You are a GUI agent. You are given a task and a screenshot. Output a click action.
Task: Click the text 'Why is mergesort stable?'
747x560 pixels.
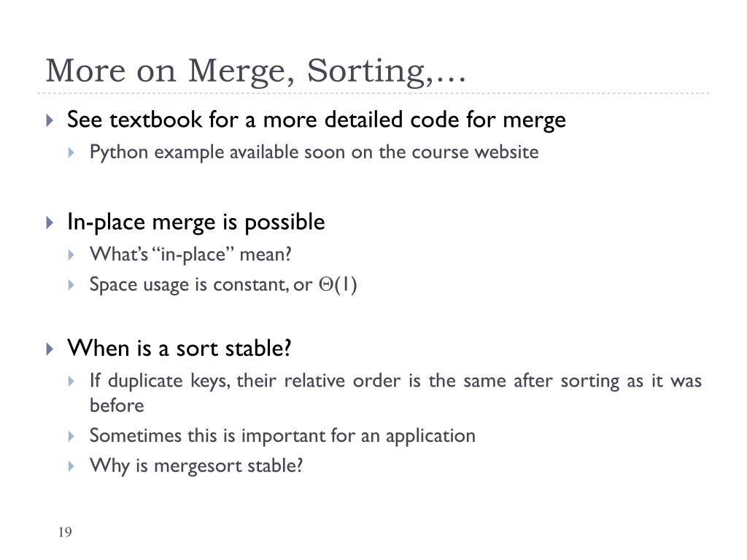[x=196, y=466]
